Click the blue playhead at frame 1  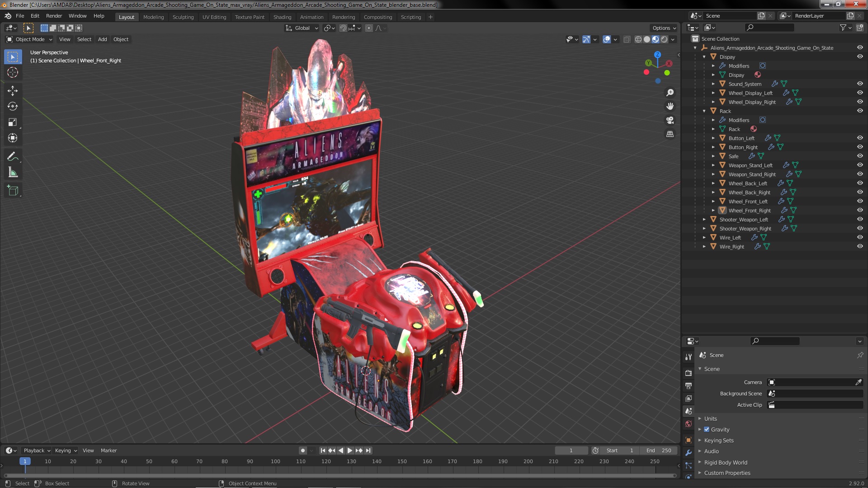pos(25,461)
